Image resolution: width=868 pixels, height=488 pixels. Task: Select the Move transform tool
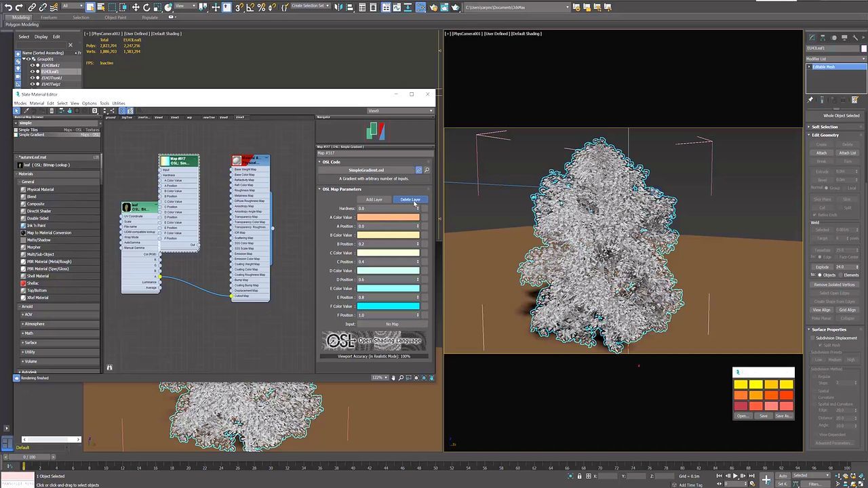[x=136, y=7]
